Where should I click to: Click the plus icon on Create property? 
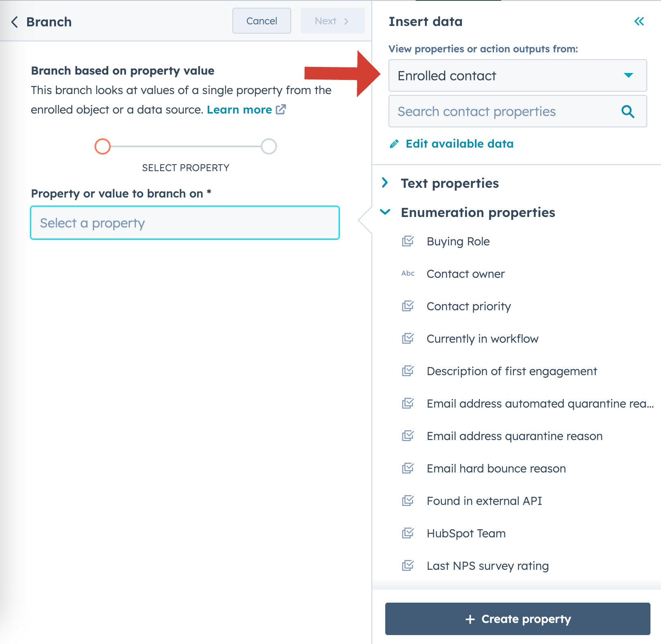[x=470, y=619]
